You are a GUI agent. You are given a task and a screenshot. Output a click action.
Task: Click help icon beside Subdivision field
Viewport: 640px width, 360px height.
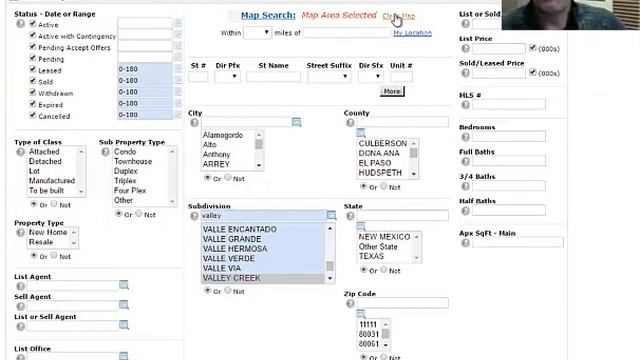tap(194, 216)
